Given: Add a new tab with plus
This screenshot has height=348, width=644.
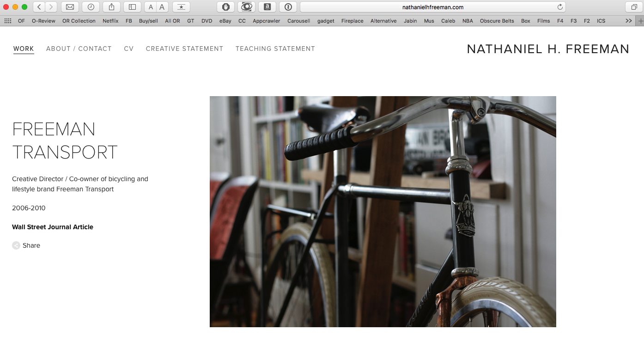Looking at the screenshot, I should [x=640, y=21].
